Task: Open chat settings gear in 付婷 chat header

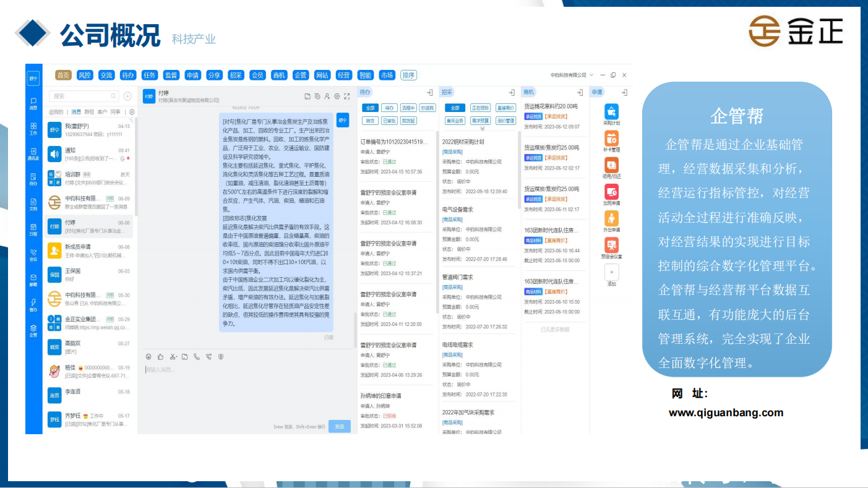Action: [337, 96]
